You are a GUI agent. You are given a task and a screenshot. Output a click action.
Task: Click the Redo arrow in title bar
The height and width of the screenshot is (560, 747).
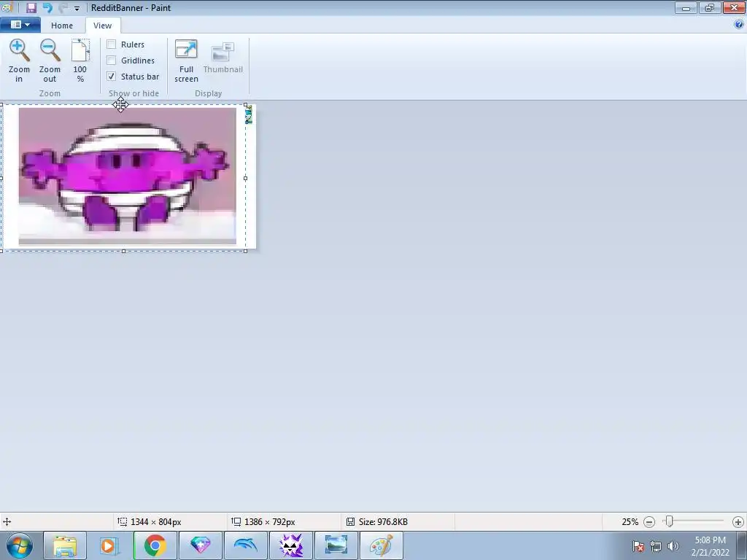(x=63, y=7)
